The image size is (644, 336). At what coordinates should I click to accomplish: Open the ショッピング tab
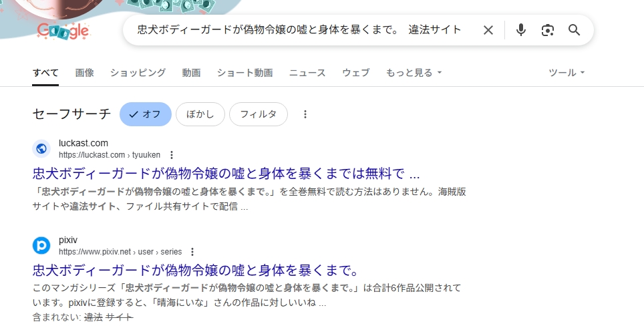tap(138, 73)
